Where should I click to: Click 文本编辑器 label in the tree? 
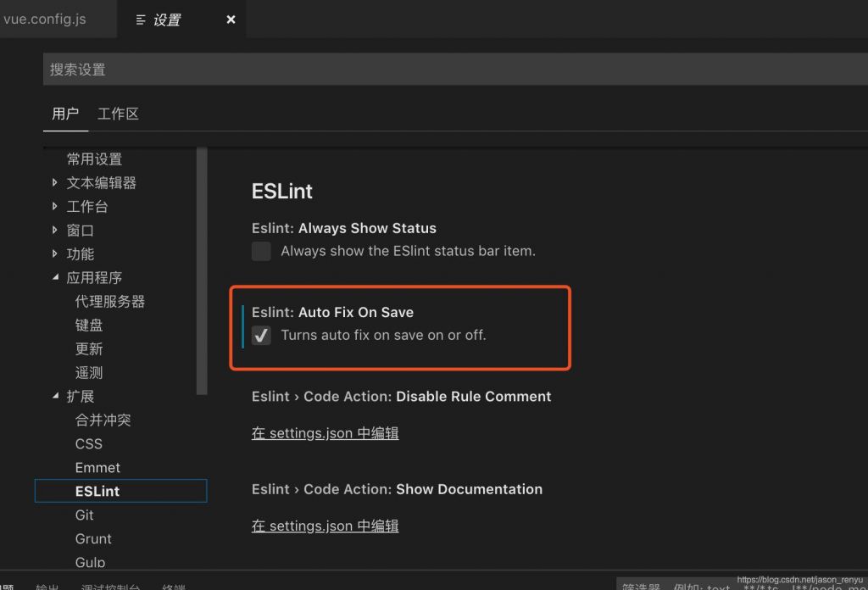point(102,183)
